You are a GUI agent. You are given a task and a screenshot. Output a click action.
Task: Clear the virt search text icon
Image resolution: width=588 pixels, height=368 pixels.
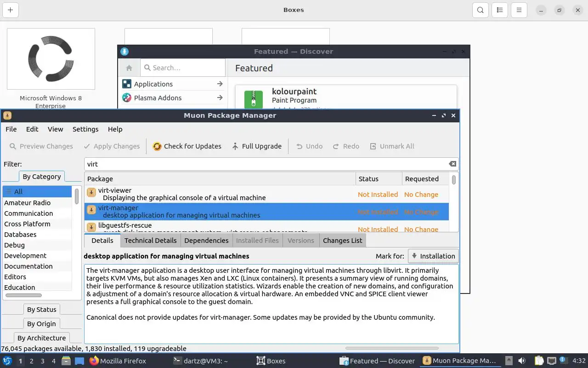tap(452, 164)
